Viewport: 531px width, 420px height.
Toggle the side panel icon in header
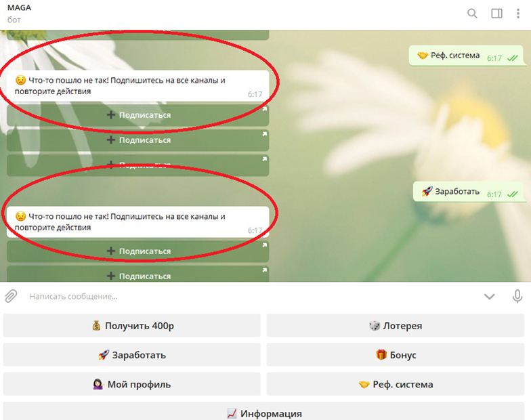click(x=496, y=14)
